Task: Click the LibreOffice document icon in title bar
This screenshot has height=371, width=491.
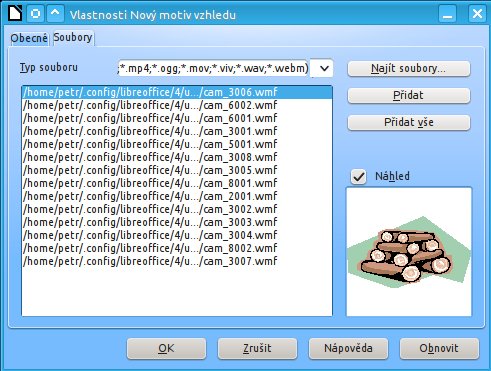Action: coord(15,13)
